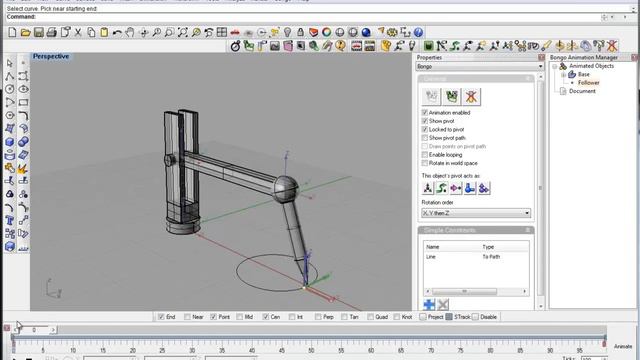This screenshot has height=360, width=640.
Task: Click the stopwatch icon in Bongo toolbar
Action: click(236, 46)
